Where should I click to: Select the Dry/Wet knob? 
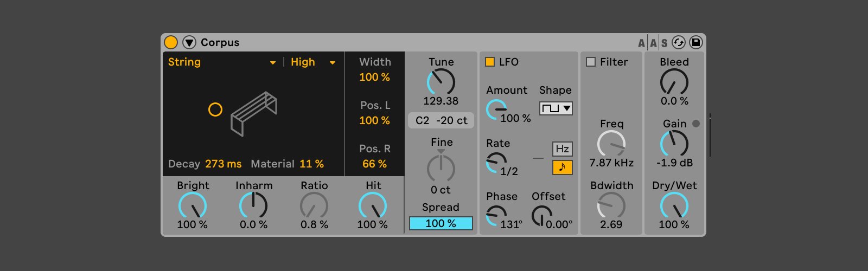[674, 207]
